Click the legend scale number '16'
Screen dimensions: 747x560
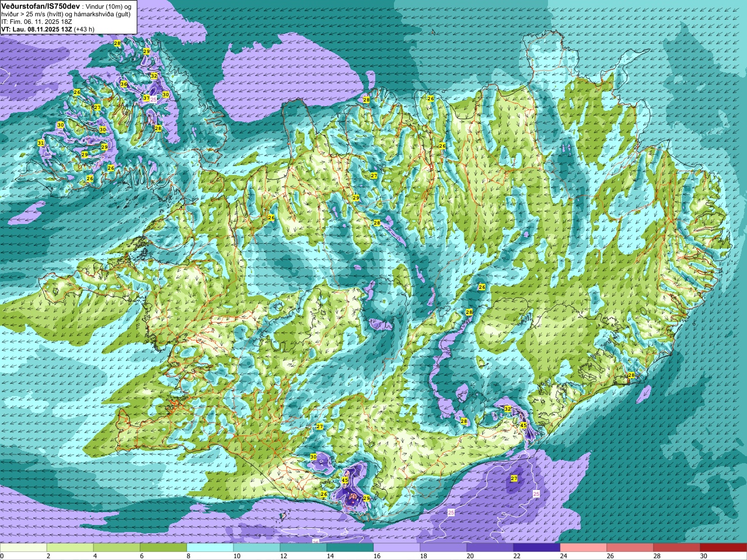(376, 556)
